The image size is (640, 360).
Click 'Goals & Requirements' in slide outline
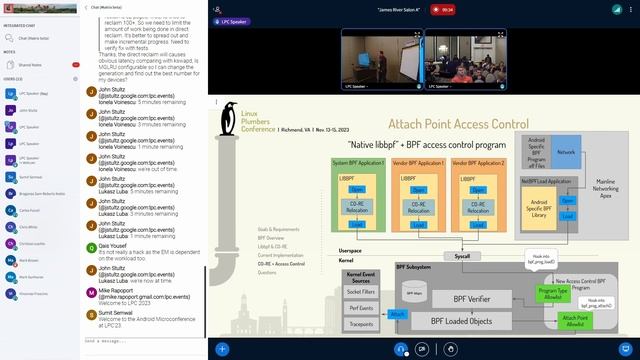tap(278, 229)
